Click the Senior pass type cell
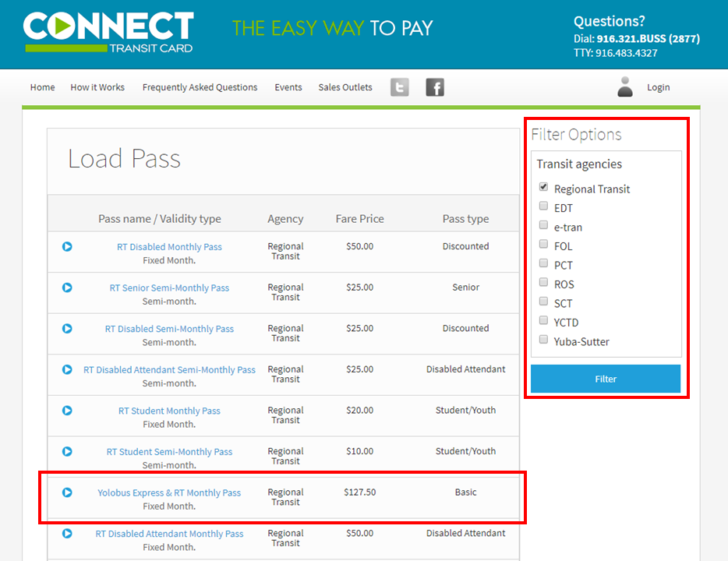The height and width of the screenshot is (561, 728). 465,288
